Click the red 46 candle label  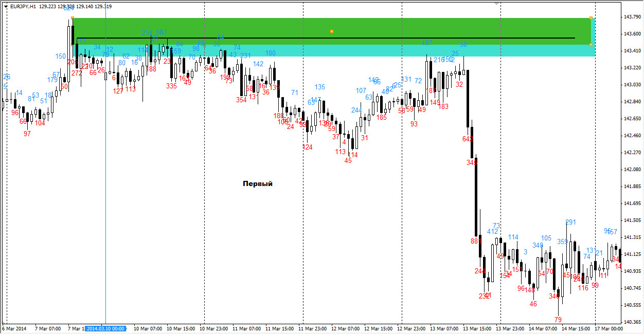[533, 304]
